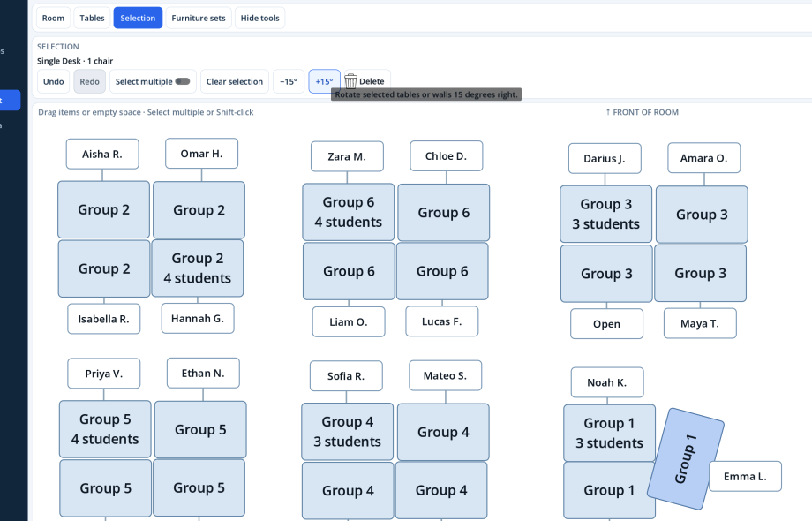Select Maya T. chair label
The height and width of the screenshot is (521, 812).
(700, 324)
